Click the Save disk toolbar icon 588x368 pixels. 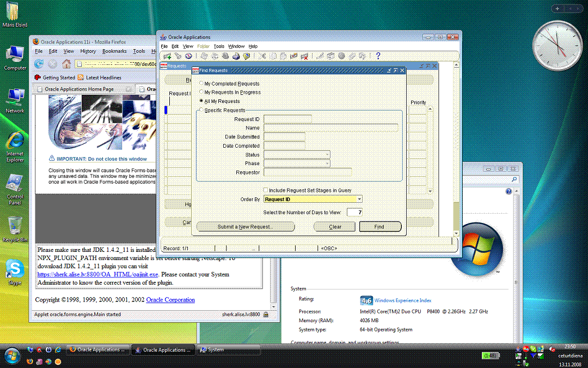[x=204, y=56]
